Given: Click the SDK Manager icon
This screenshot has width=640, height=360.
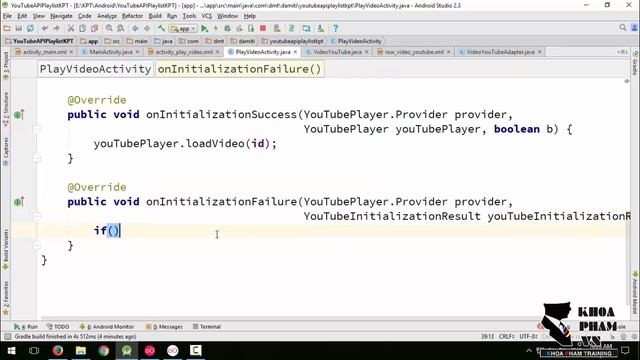Looking at the screenshot, I should point(321,28).
